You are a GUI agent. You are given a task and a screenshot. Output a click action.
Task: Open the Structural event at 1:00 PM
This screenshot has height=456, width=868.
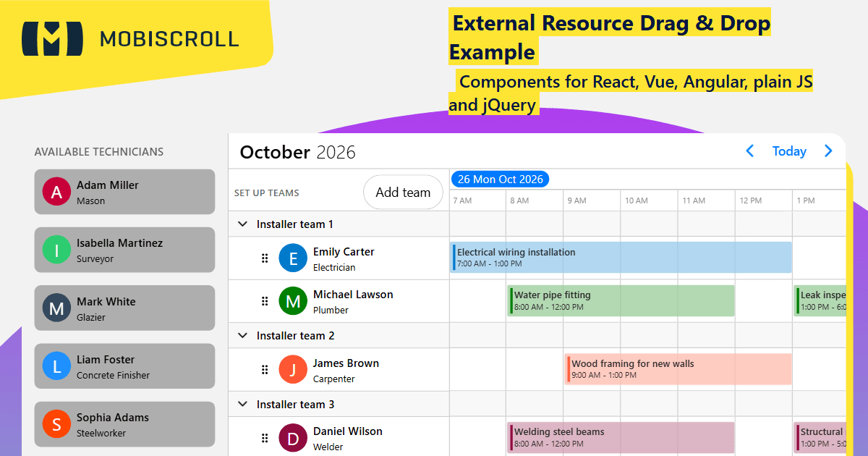[820, 438]
